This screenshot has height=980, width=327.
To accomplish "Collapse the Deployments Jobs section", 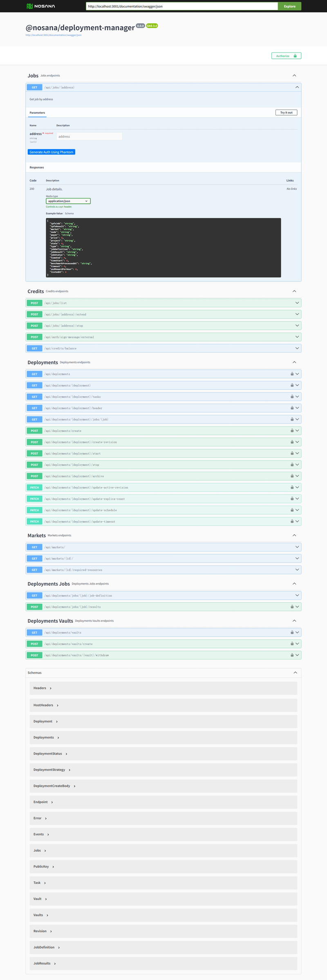I will [294, 584].
